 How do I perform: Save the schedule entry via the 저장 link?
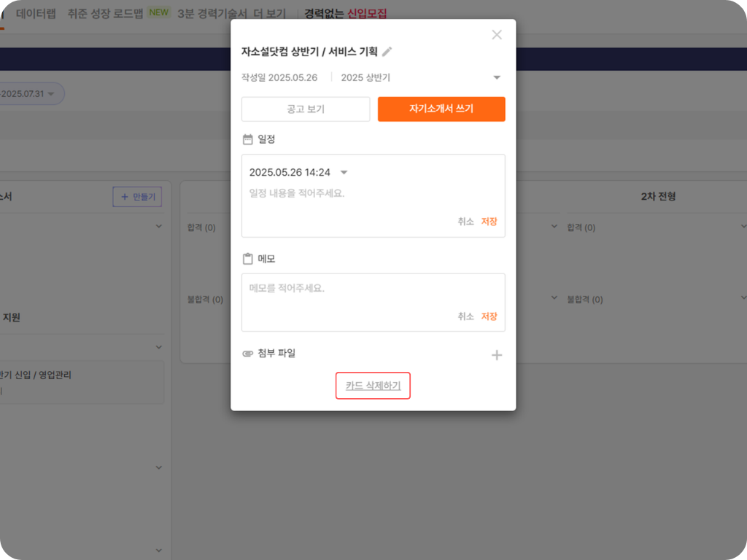[x=488, y=222]
